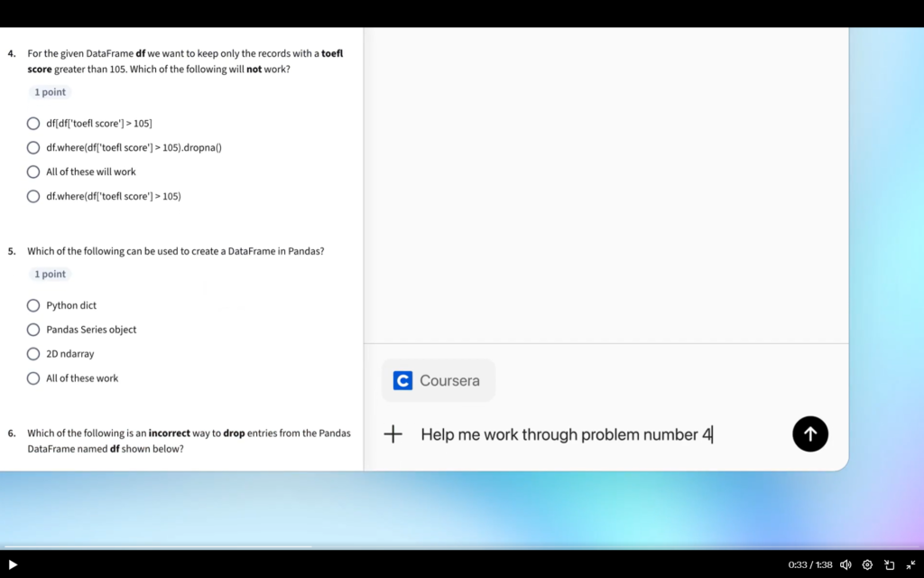
Task: Click the 0:33 / 1:38 time display
Action: (809, 564)
